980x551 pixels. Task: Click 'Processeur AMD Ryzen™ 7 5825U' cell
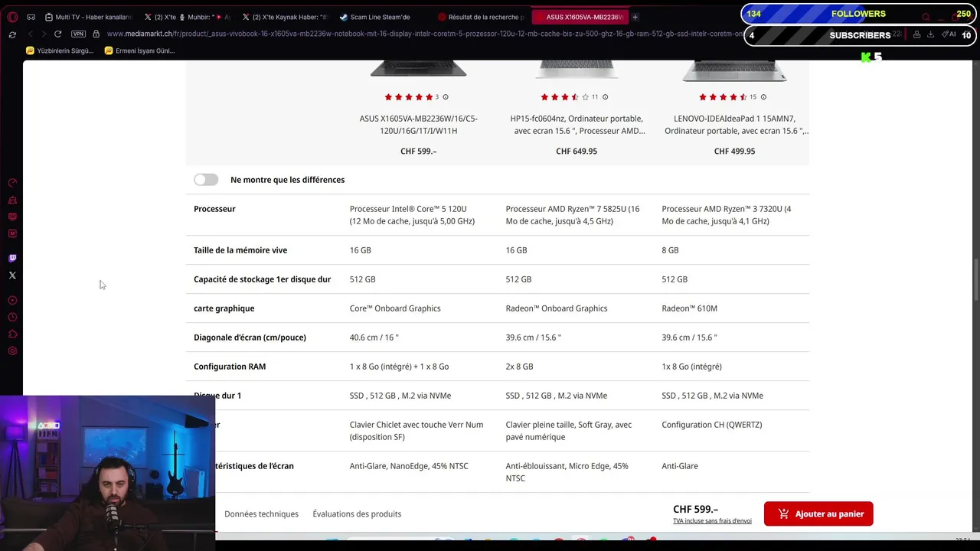[x=572, y=215]
